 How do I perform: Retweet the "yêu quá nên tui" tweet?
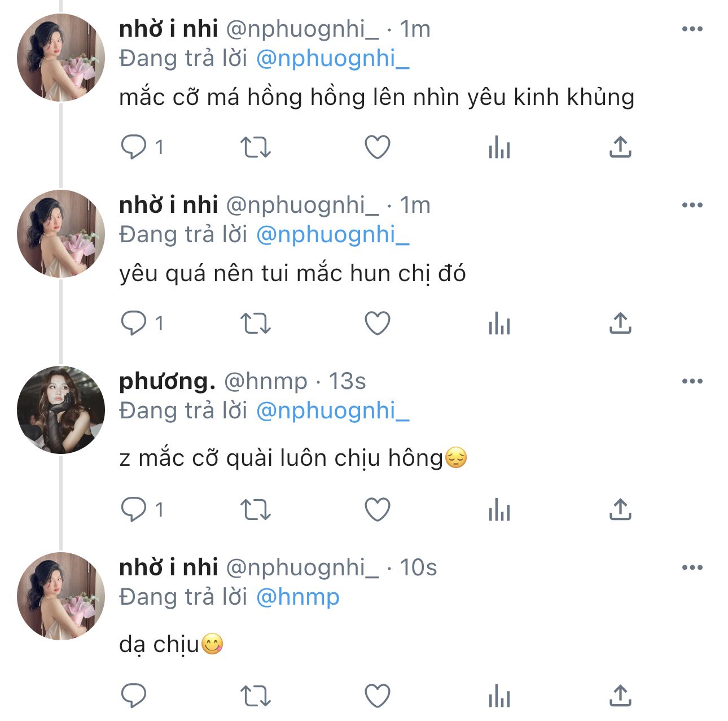[x=256, y=324]
